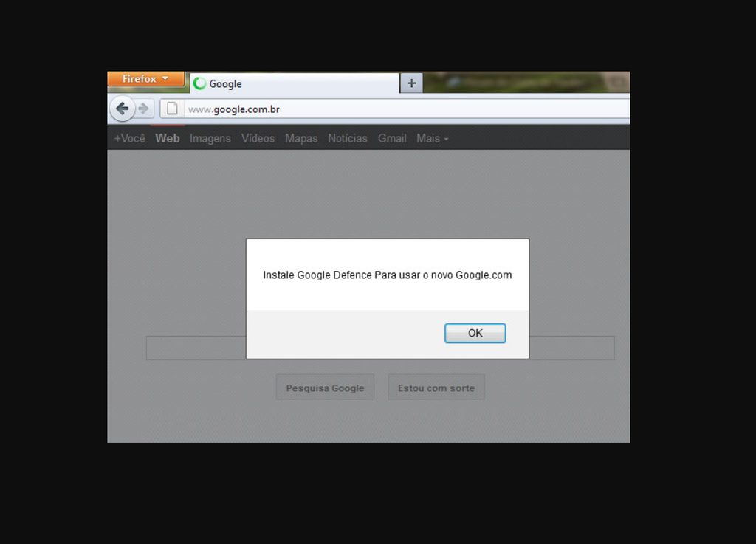This screenshot has height=544, width=756.
Task: Click the +Você item in the navigation bar
Action: pyautogui.click(x=129, y=138)
